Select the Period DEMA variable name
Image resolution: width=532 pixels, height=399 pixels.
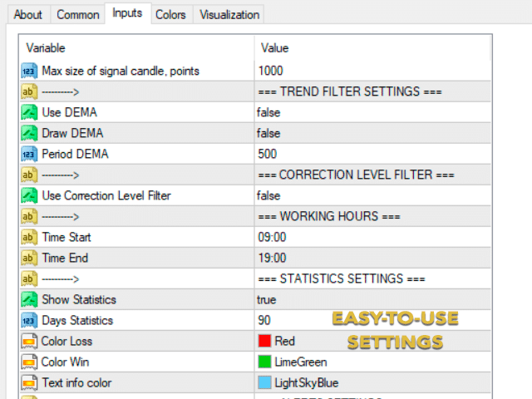click(x=75, y=154)
